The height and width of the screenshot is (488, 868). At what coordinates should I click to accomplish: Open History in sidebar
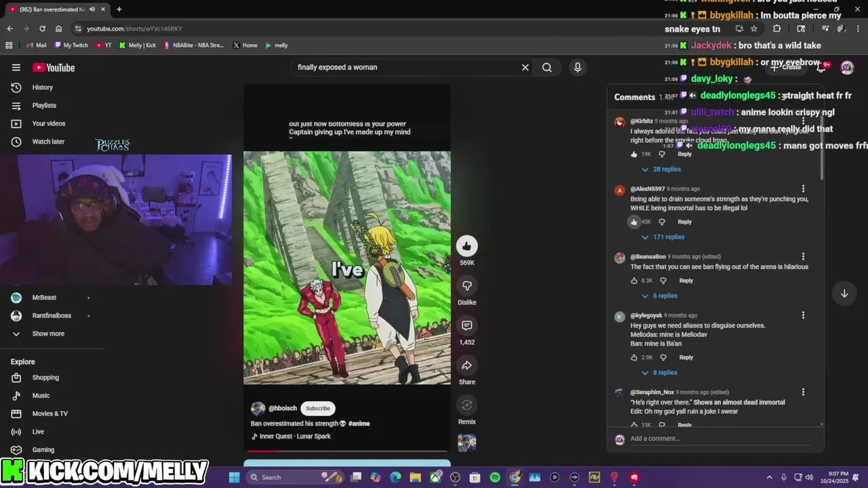coord(42,87)
